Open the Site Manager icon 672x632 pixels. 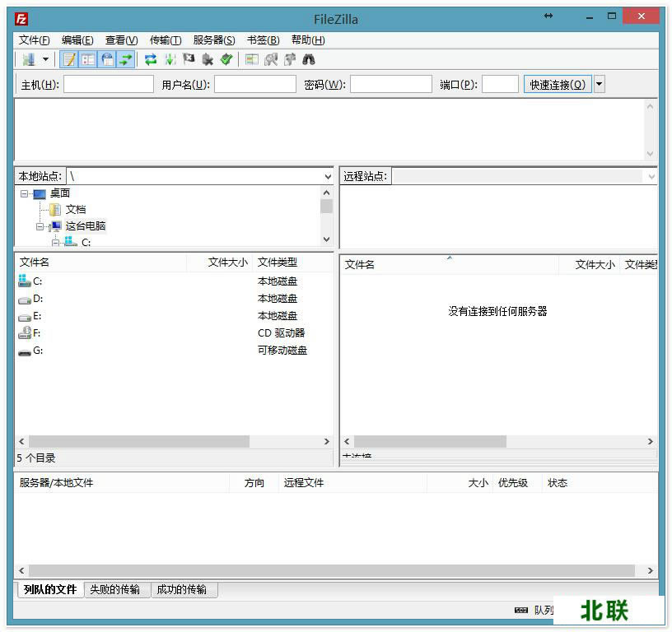pos(29,59)
